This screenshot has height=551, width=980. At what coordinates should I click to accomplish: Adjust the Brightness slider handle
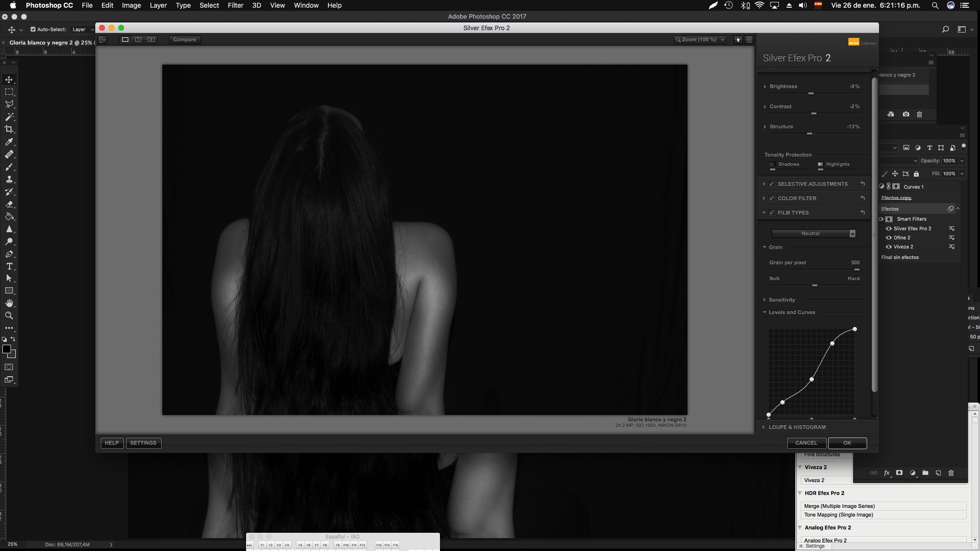point(811,93)
